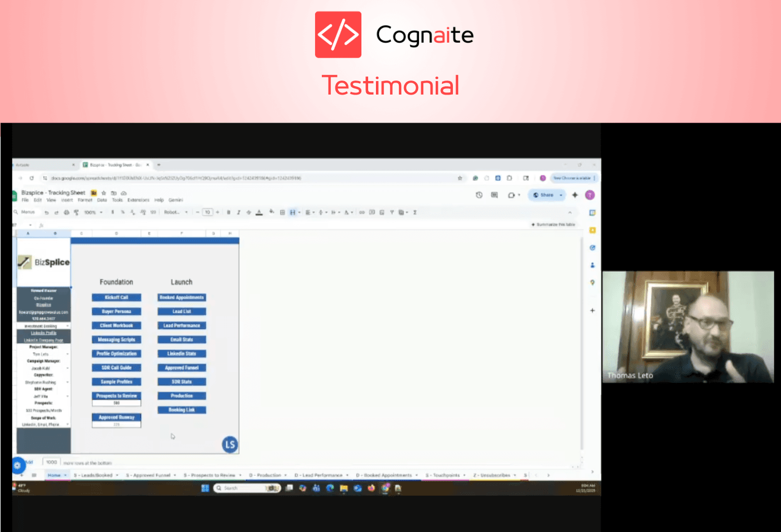This screenshot has height=532, width=781.
Task: Toggle strikethrough formatting
Action: coord(249,212)
